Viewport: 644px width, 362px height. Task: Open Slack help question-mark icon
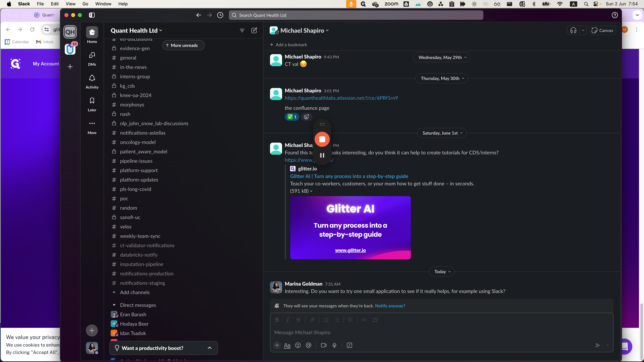point(614,15)
